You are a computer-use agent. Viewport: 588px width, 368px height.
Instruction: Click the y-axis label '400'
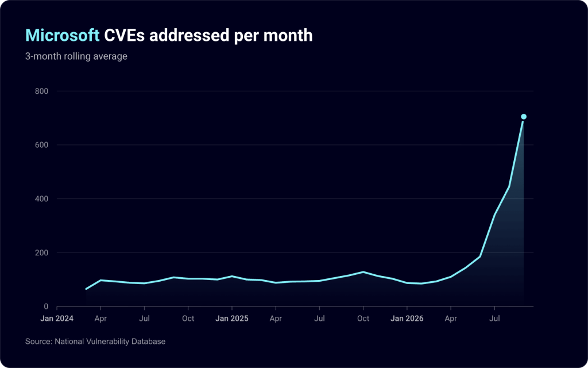(42, 198)
